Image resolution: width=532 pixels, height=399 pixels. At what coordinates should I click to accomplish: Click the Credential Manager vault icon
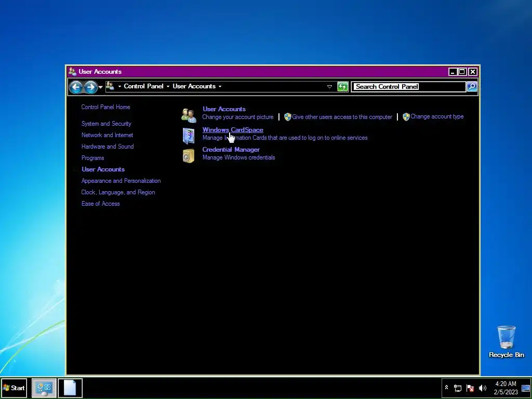click(x=189, y=156)
